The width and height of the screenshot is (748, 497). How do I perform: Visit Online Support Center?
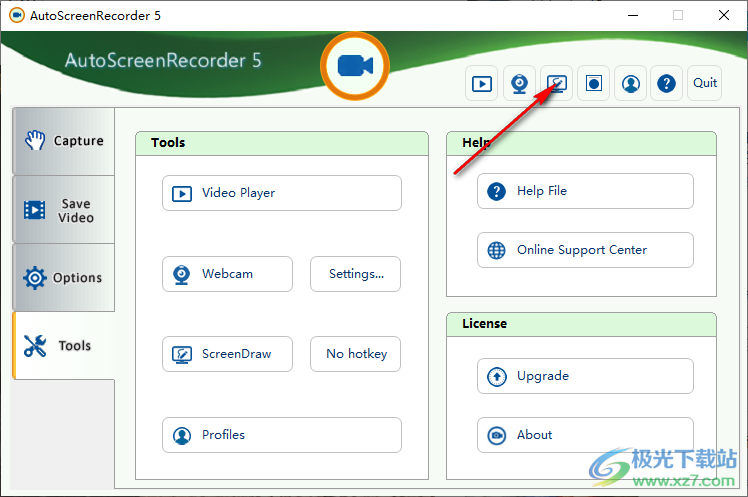tap(585, 250)
